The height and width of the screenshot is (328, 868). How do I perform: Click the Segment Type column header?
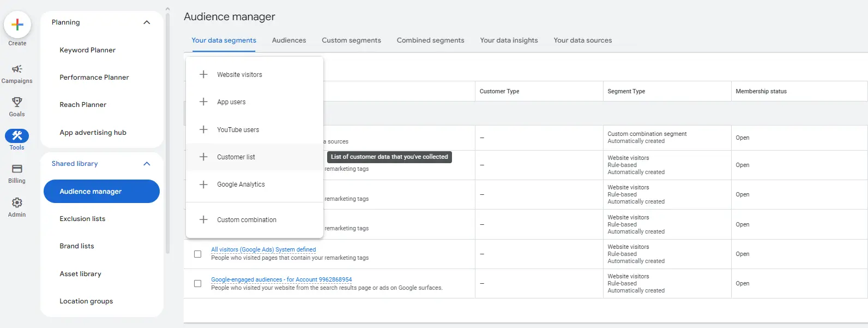pos(626,91)
